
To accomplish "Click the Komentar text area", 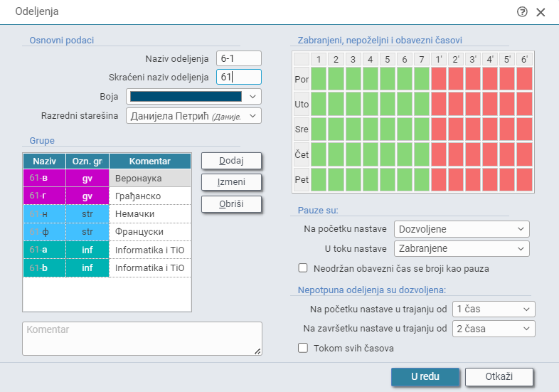I will tap(142, 339).
